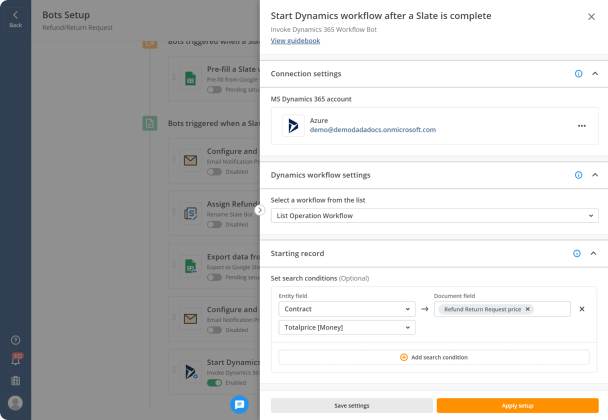Click the Bots Setup page title
Viewport: 608px width, 420px height.
[x=66, y=15]
